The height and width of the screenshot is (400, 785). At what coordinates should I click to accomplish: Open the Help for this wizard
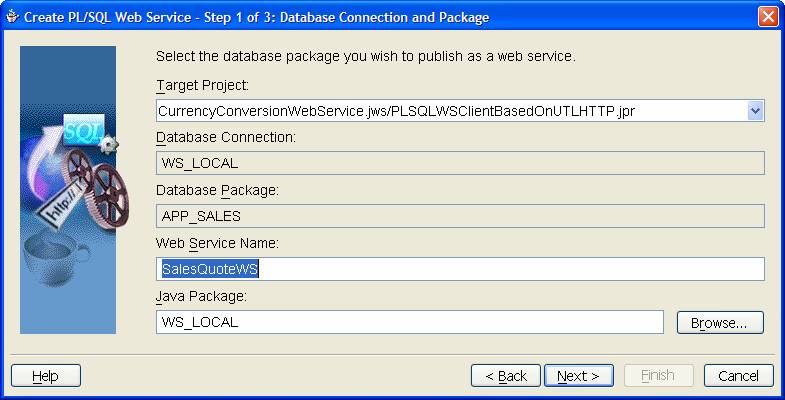click(x=46, y=376)
